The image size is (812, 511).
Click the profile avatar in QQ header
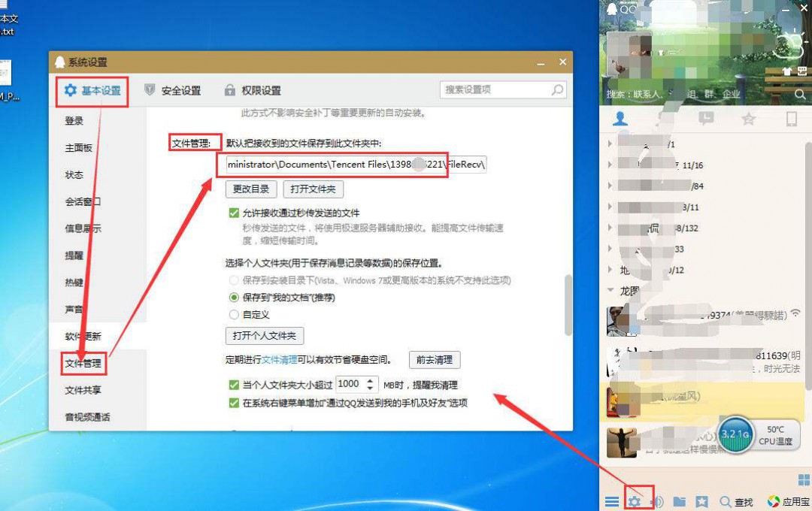pyautogui.click(x=629, y=54)
